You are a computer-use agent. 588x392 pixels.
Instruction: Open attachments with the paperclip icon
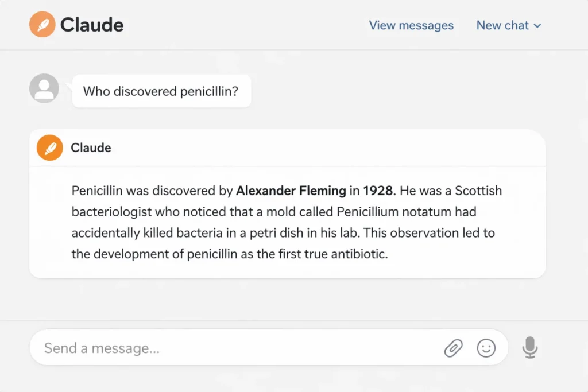tap(453, 348)
